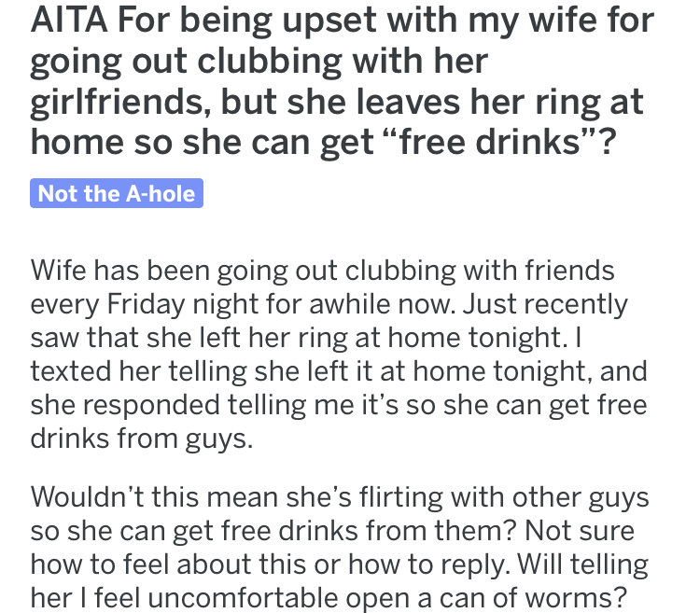
Task: Open the AITA post title heading
Action: [x=343, y=81]
